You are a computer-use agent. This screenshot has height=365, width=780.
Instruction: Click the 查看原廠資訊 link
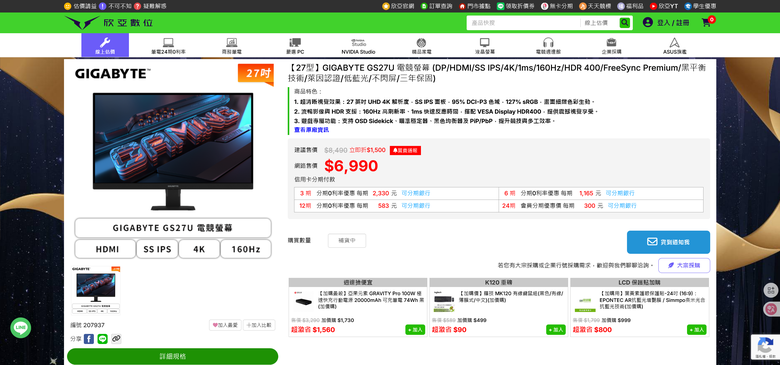311,130
